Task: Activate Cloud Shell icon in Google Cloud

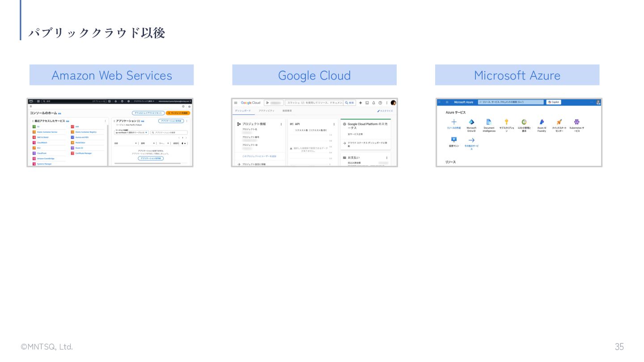Action: pos(367,103)
